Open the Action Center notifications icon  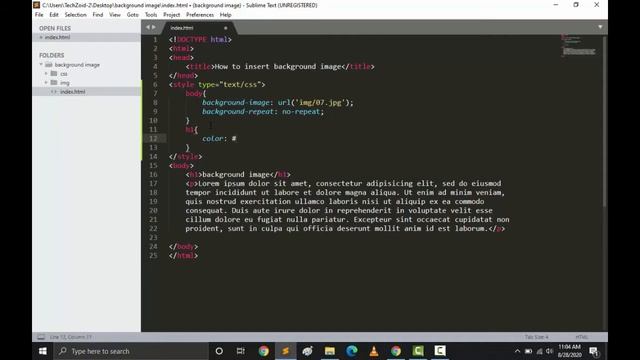pyautogui.click(x=594, y=351)
